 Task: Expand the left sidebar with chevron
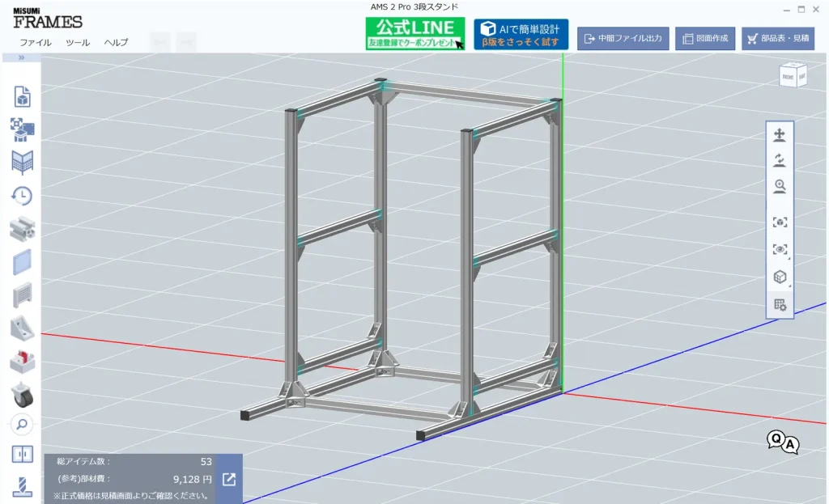point(22,58)
